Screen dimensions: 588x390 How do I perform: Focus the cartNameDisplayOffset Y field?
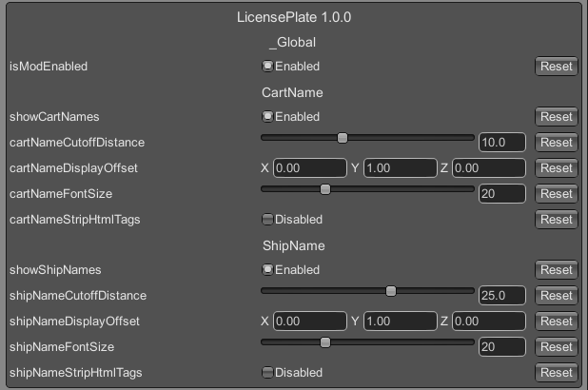401,168
